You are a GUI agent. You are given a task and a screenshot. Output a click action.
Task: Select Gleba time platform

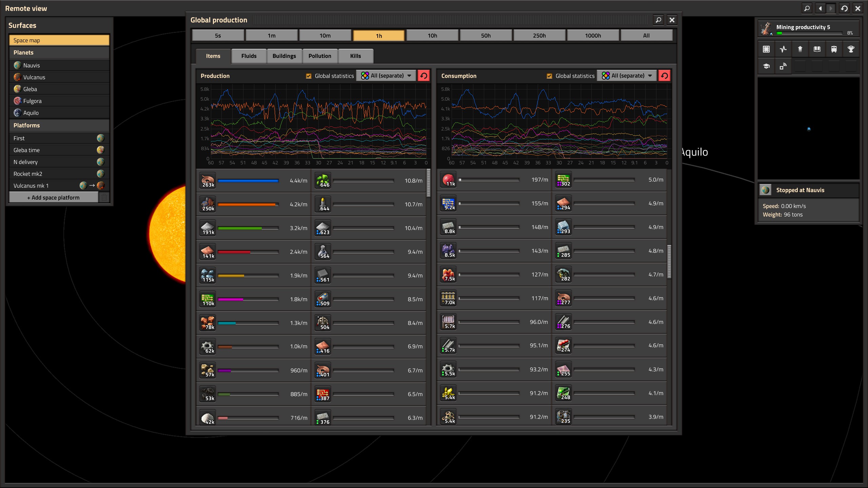click(59, 150)
